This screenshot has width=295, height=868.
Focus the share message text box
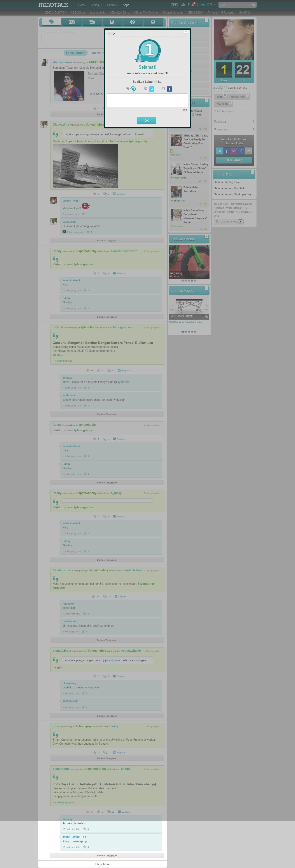[x=147, y=100]
